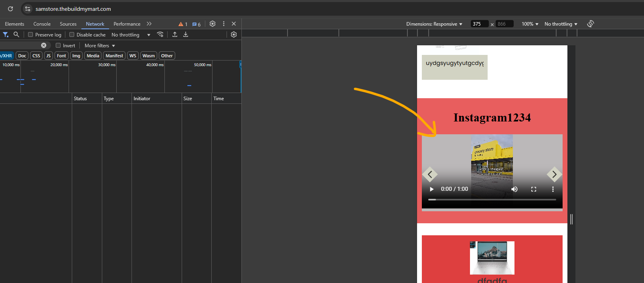
Task: Show more DevTools tabs chevron
Action: pyautogui.click(x=149, y=24)
